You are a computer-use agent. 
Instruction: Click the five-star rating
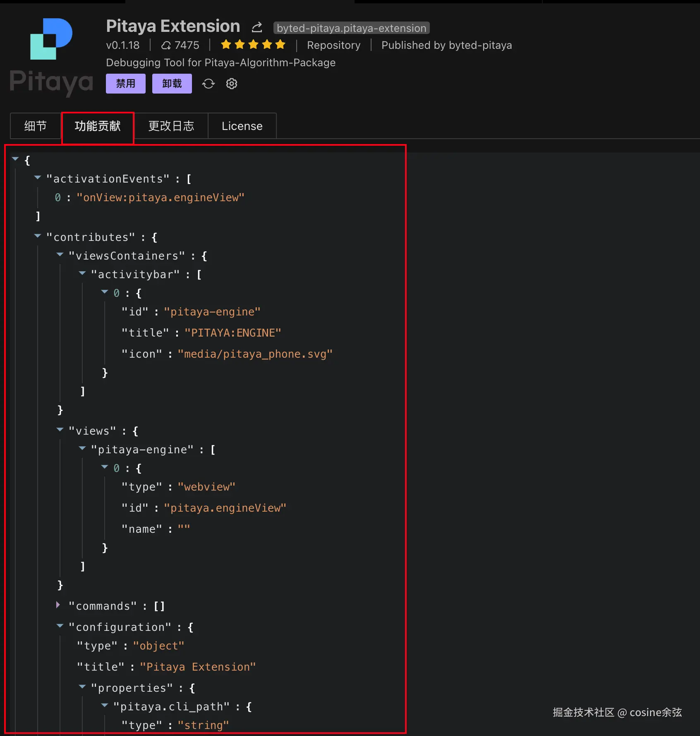253,45
